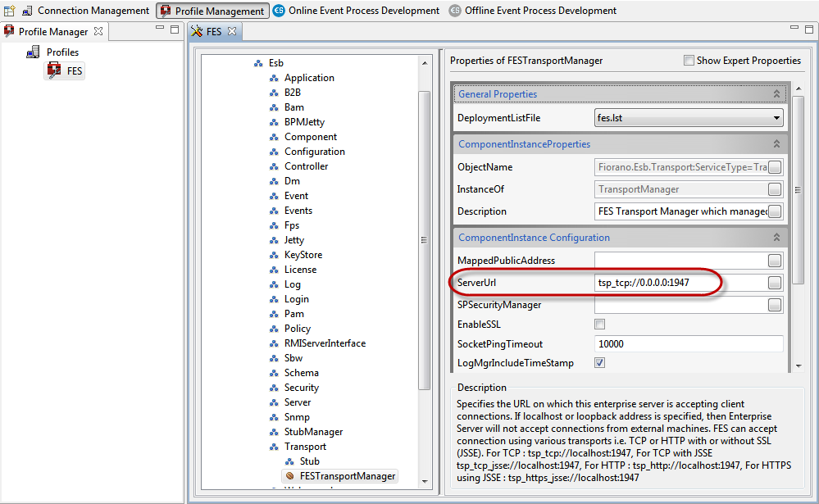Click the MappedPublicAddress input field
The height and width of the screenshot is (504, 819).
pos(680,261)
